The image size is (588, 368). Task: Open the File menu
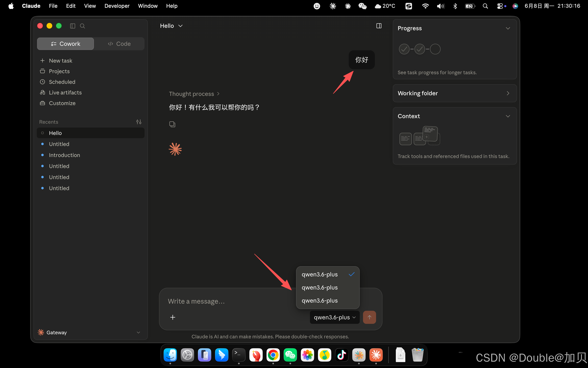click(53, 6)
